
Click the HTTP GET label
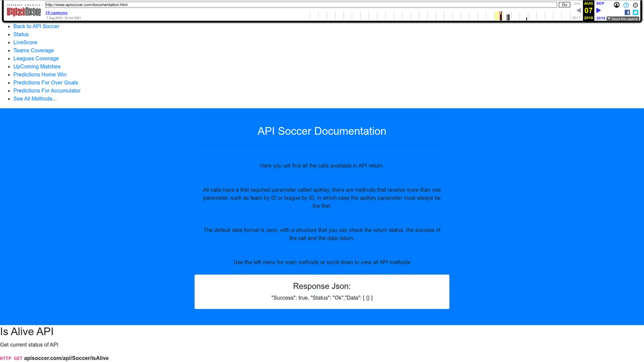11,358
